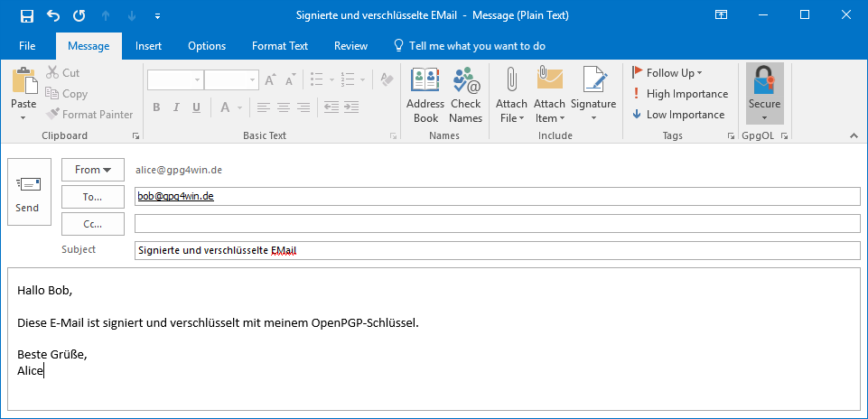Click the Undo arrow icon
This screenshot has width=868, height=419.
click(53, 15)
